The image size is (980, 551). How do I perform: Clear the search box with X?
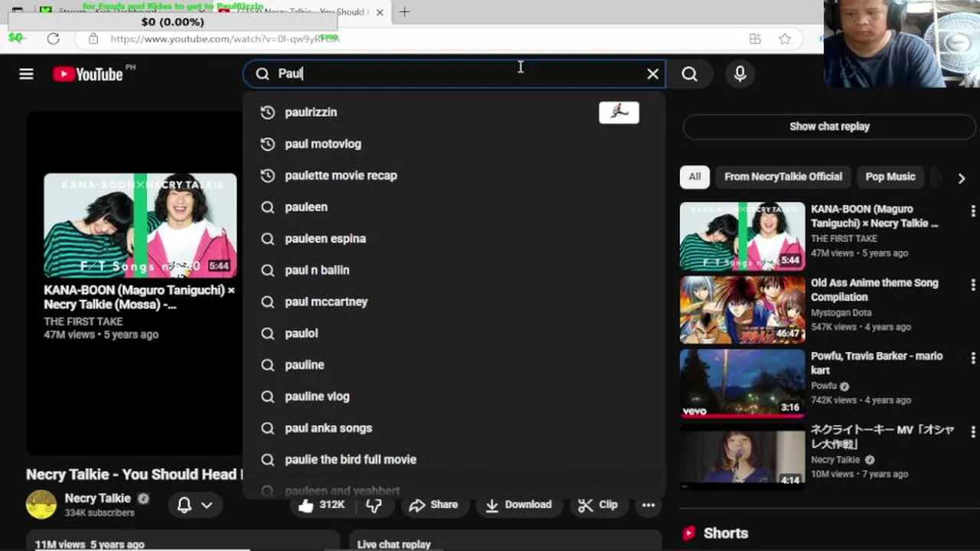[x=652, y=73]
